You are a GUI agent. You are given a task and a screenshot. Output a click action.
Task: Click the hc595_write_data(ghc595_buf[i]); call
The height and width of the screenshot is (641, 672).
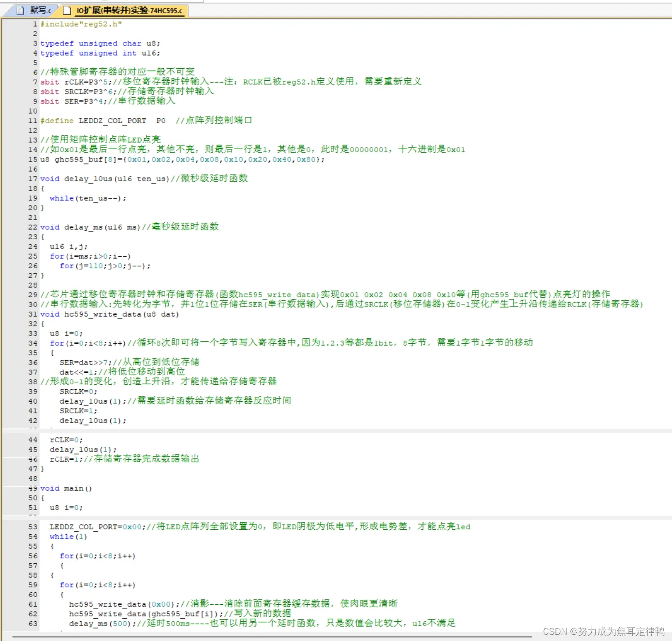click(146, 614)
